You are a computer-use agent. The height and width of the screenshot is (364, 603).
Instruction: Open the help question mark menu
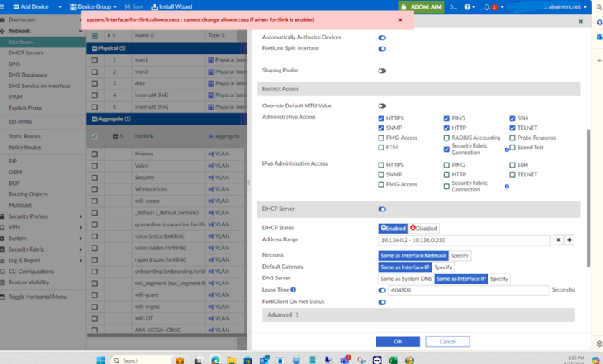point(469,6)
